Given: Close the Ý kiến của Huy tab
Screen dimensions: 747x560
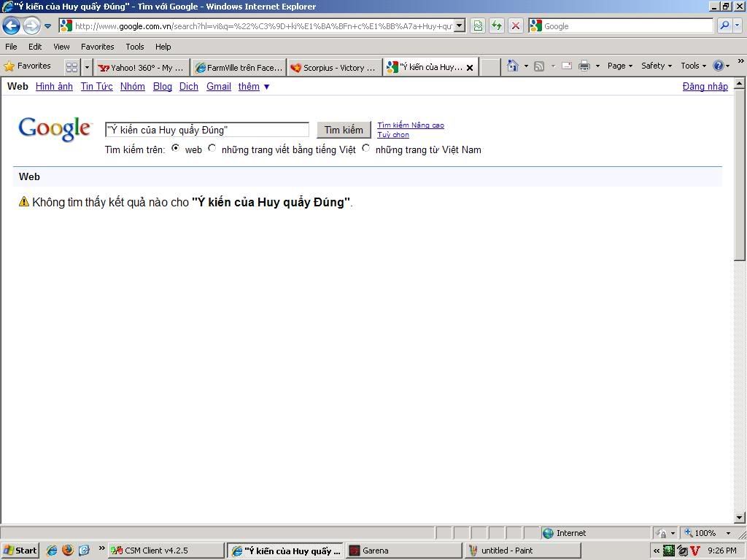Looking at the screenshot, I should point(470,68).
